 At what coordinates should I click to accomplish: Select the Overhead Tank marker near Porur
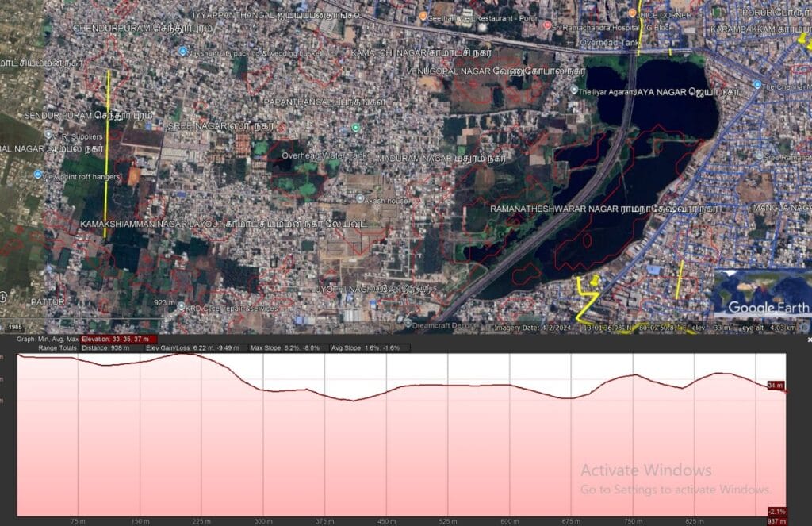pos(570,42)
